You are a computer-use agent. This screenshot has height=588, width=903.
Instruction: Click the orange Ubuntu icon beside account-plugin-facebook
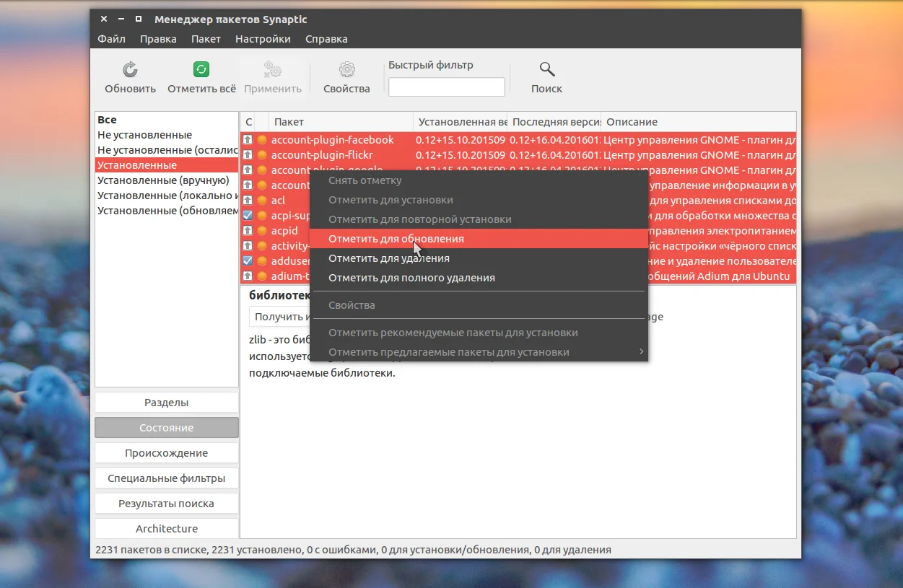(263, 139)
